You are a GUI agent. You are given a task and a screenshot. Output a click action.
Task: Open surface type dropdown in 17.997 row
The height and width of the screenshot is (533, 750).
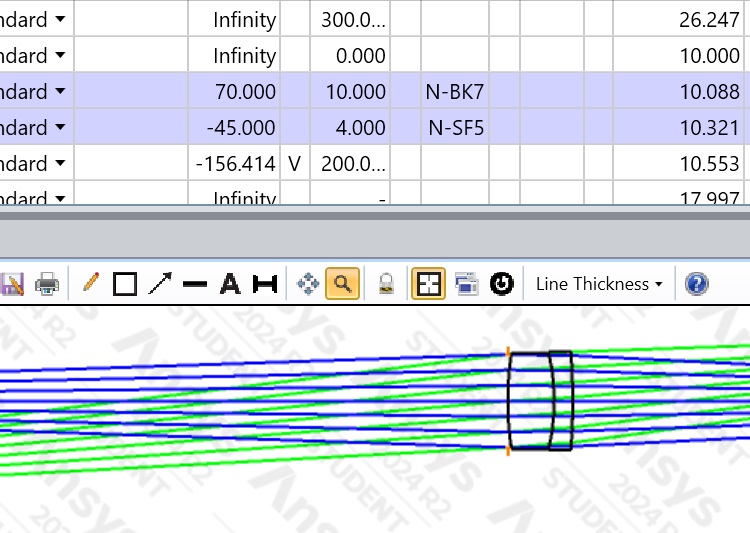[x=60, y=198]
